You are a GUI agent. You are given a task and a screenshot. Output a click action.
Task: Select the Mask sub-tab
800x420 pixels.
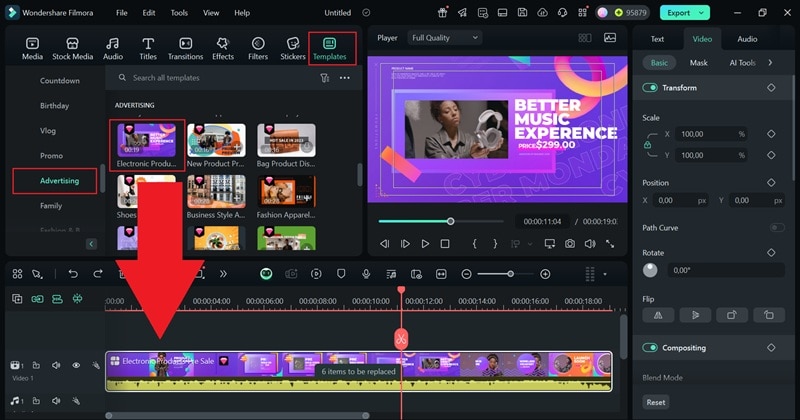click(x=698, y=63)
